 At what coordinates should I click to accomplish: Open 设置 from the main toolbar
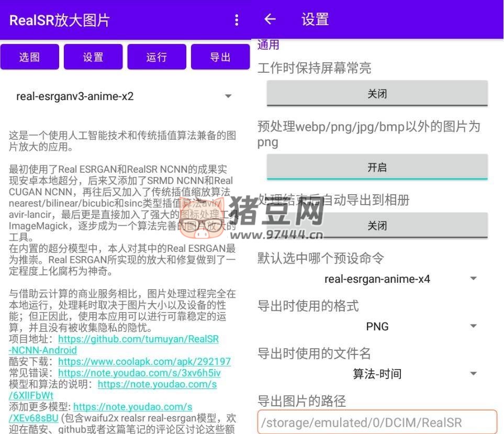93,57
